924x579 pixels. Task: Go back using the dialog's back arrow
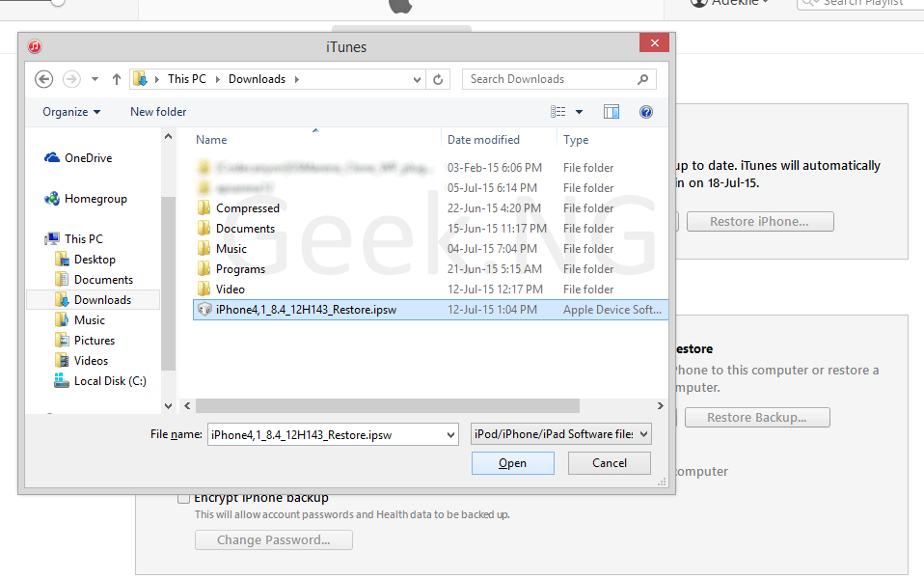44,79
